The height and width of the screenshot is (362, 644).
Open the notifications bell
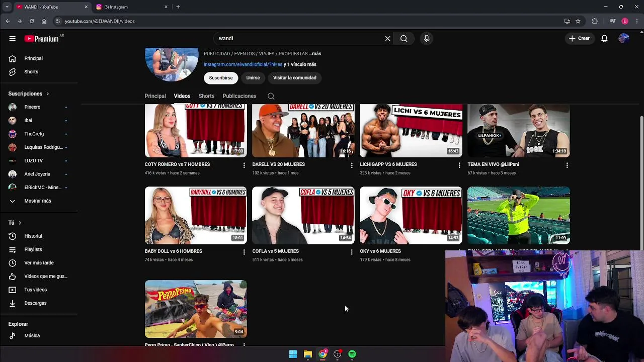pos(604,39)
